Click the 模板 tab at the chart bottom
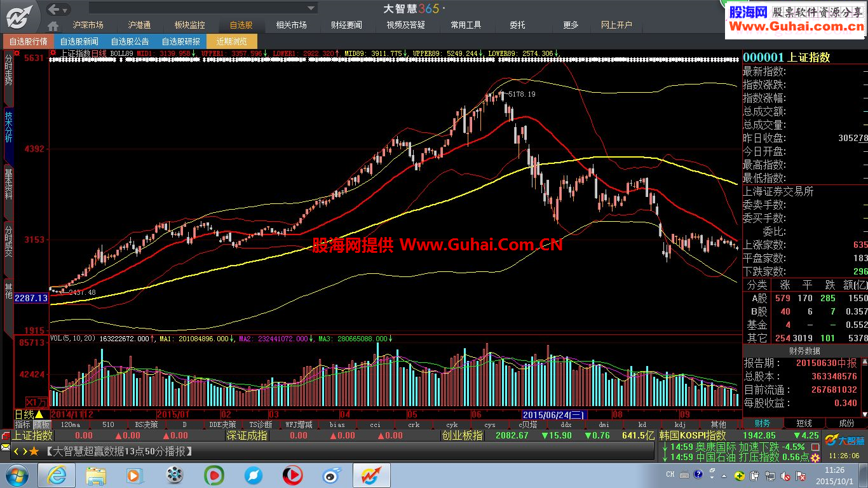868x488 pixels. point(42,424)
